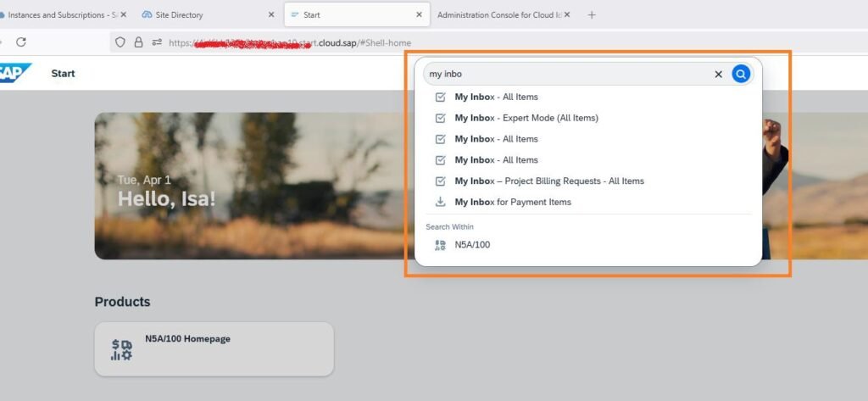Click the SAP logo

tap(15, 73)
